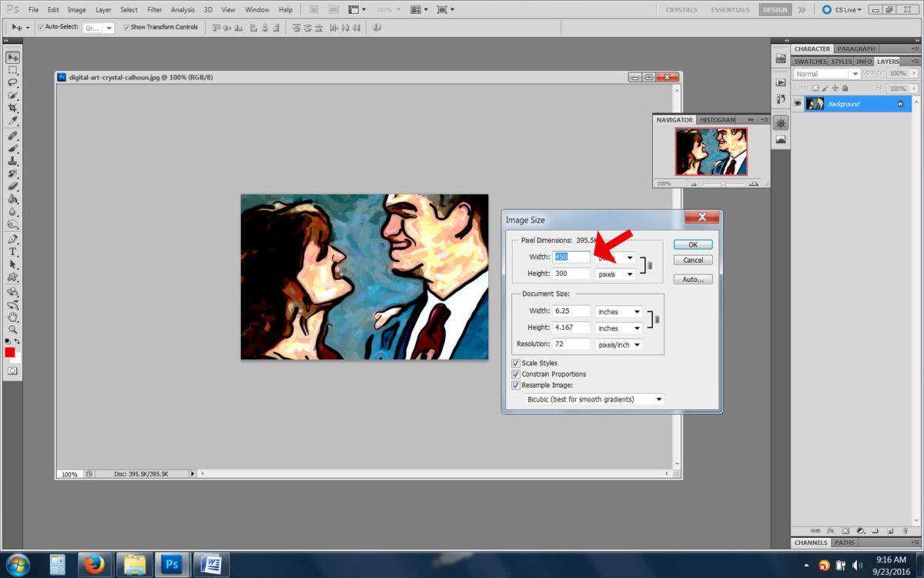Select the Path Selection tool
Viewport: 924px width, 578px height.
tap(12, 265)
